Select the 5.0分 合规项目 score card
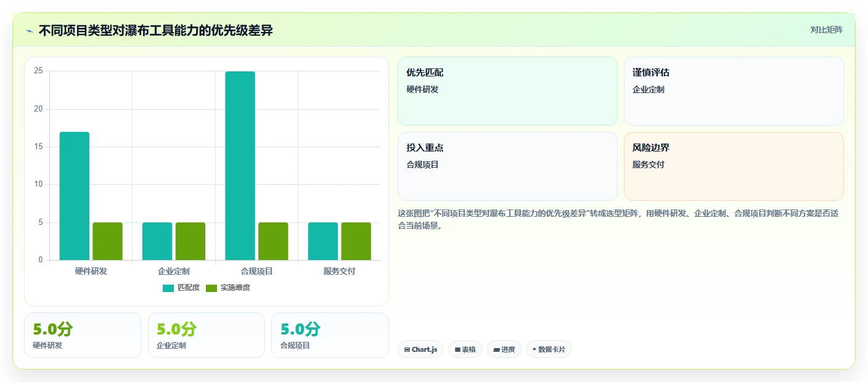 coord(330,335)
